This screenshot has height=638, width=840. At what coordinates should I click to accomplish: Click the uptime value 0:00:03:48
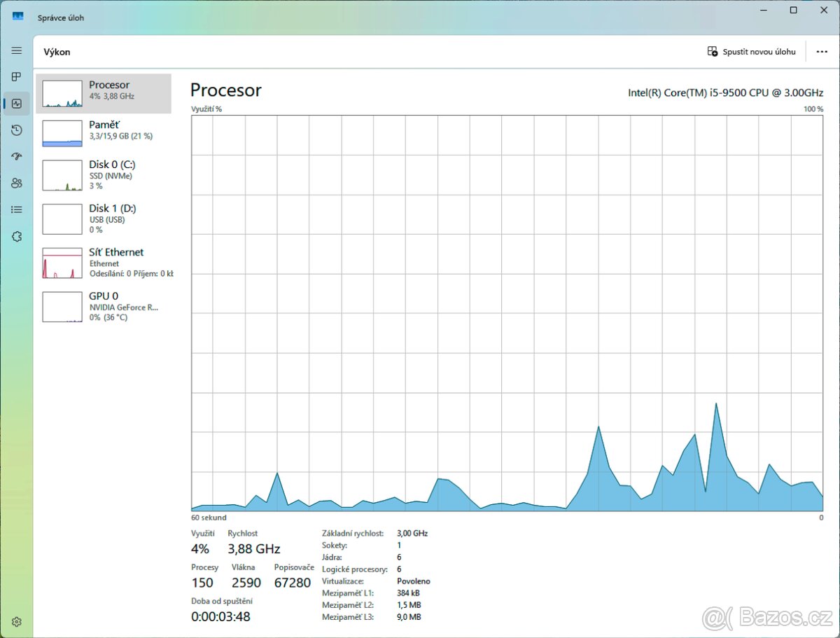(220, 616)
